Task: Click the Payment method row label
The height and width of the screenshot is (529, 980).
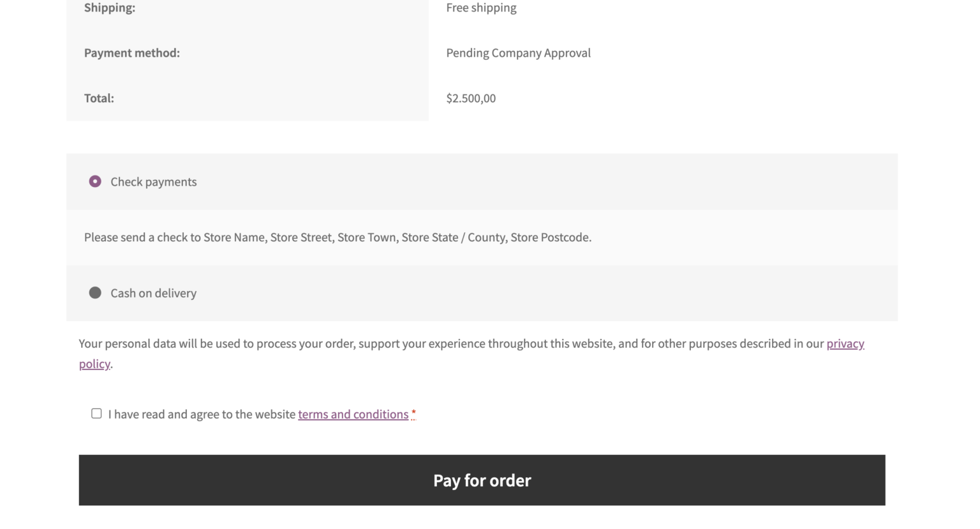Action: 131,52
